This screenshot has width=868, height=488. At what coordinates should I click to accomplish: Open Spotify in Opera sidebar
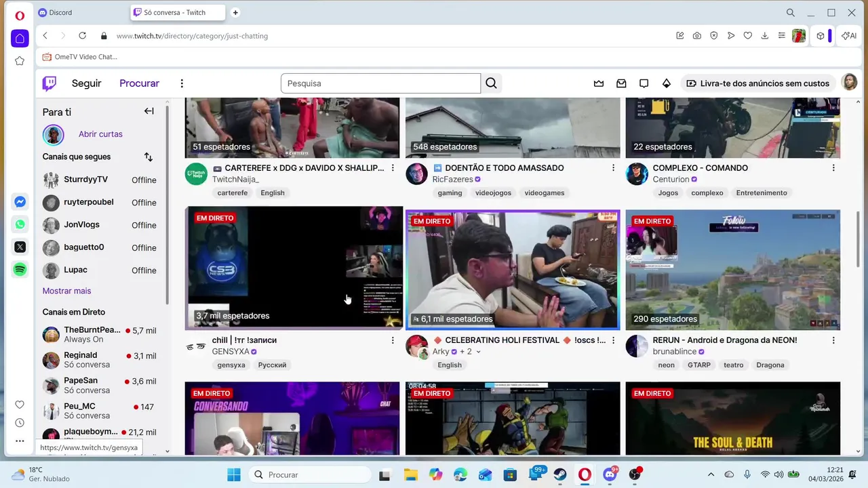click(20, 270)
